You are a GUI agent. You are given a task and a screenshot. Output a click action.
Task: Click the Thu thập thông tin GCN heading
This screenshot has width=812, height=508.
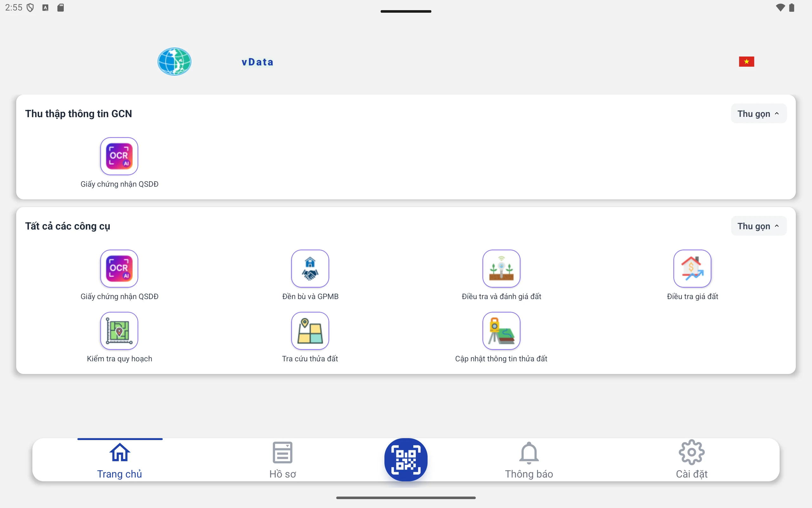(79, 114)
